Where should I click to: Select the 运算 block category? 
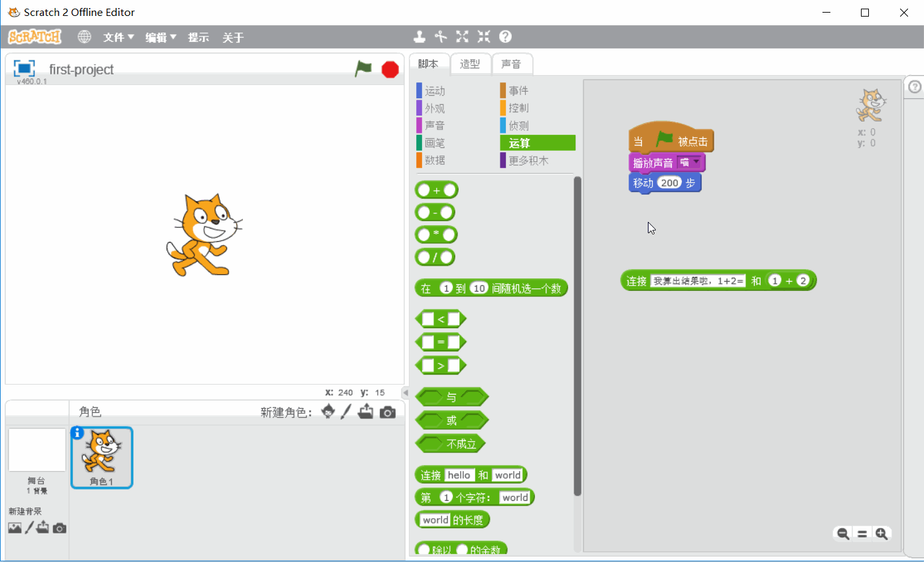click(x=538, y=143)
